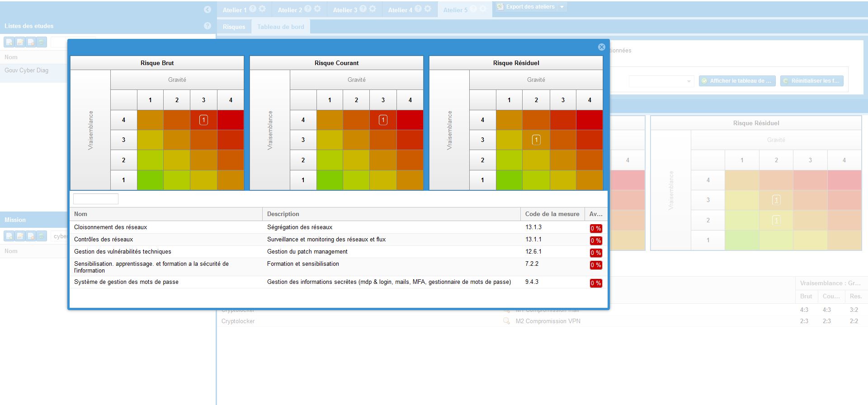The image size is (868, 405).
Task: Click the first study toolbar icon under Listes des etudes
Action: 9,42
